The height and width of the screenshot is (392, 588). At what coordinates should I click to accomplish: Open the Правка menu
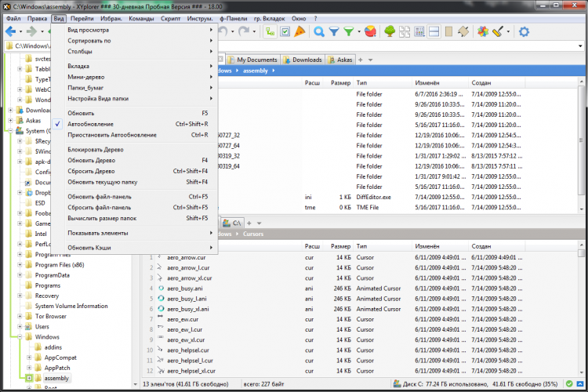click(37, 18)
